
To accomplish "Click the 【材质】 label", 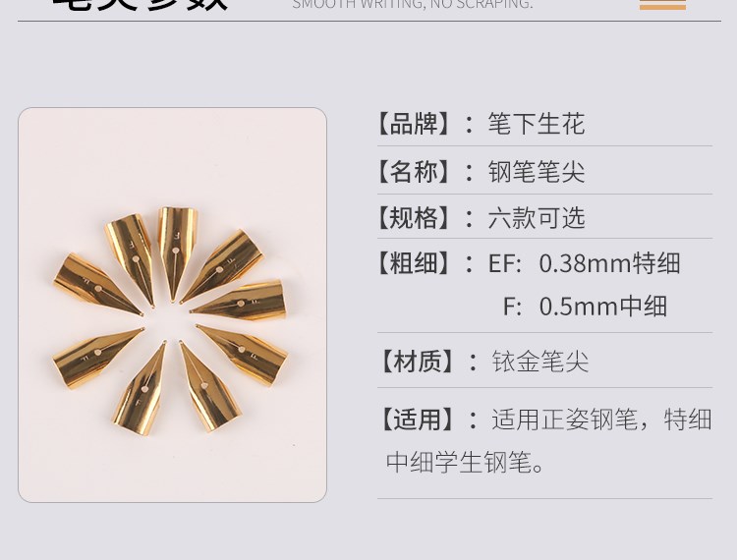I will point(418,362).
